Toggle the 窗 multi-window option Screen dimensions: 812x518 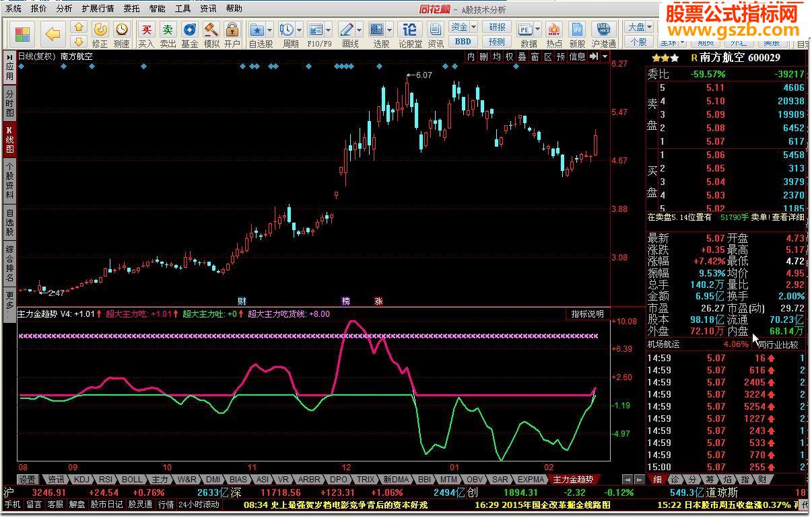535,57
